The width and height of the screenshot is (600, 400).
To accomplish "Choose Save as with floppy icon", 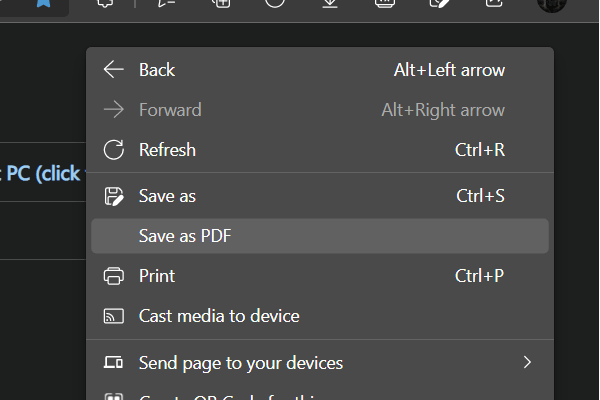I will (167, 196).
